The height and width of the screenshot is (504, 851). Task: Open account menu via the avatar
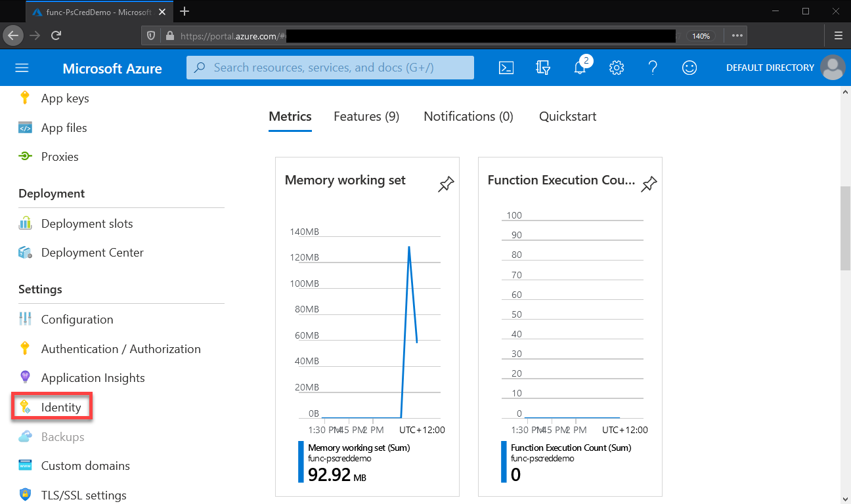833,68
